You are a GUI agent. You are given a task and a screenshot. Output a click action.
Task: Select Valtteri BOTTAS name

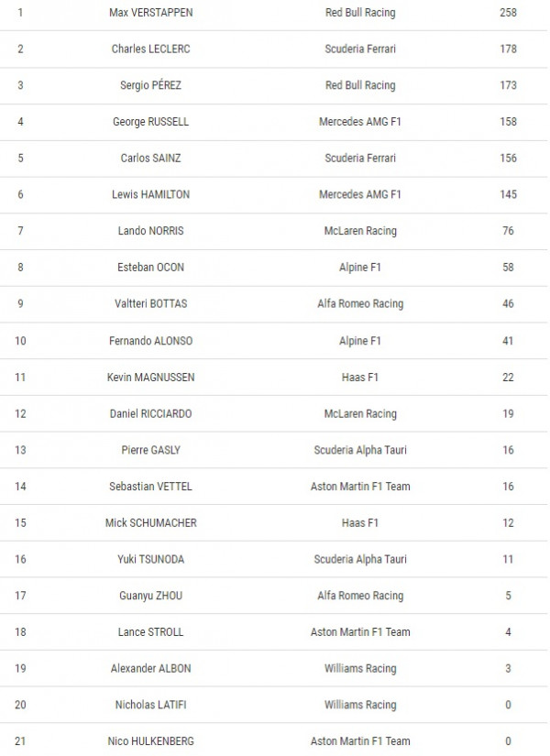tap(150, 303)
